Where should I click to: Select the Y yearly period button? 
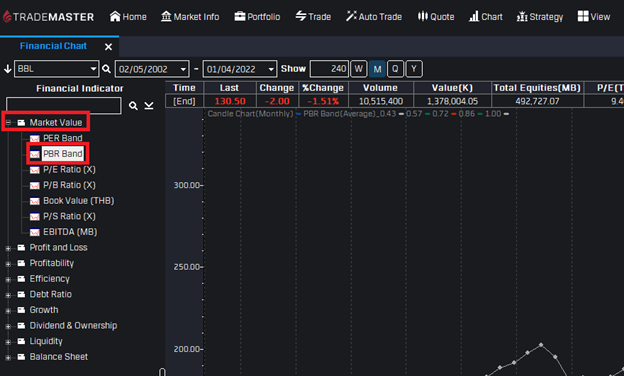pos(414,69)
